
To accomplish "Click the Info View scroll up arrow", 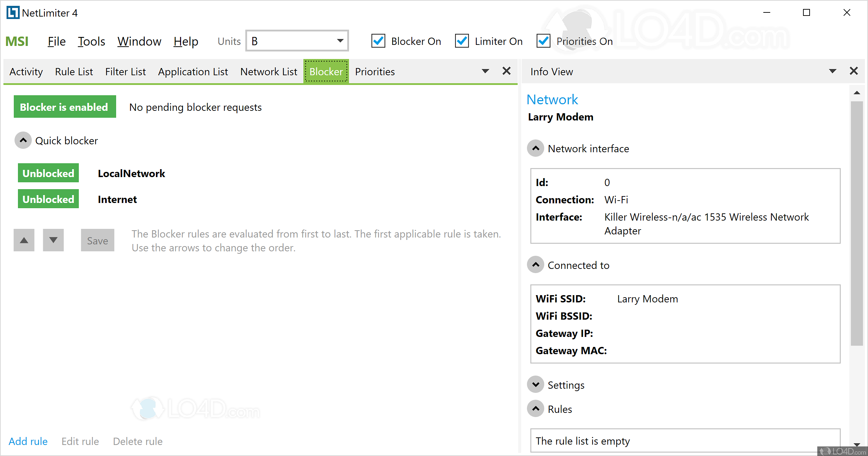I will click(x=857, y=93).
